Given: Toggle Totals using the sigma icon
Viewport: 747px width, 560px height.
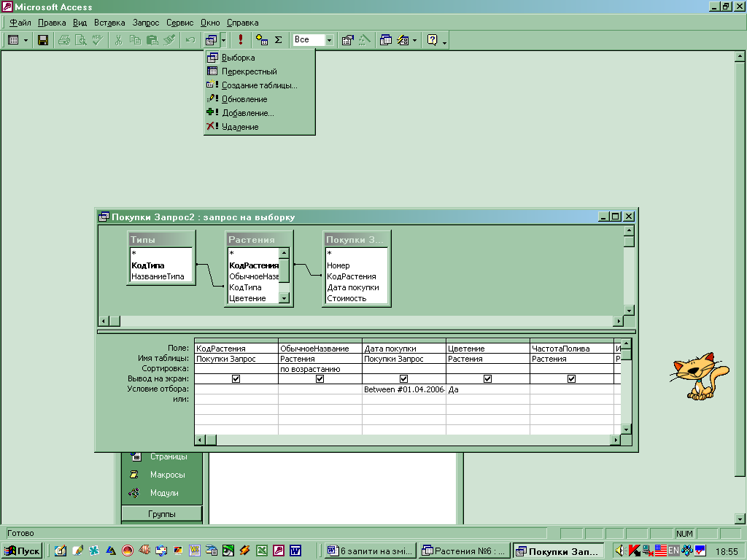Looking at the screenshot, I should 278,40.
